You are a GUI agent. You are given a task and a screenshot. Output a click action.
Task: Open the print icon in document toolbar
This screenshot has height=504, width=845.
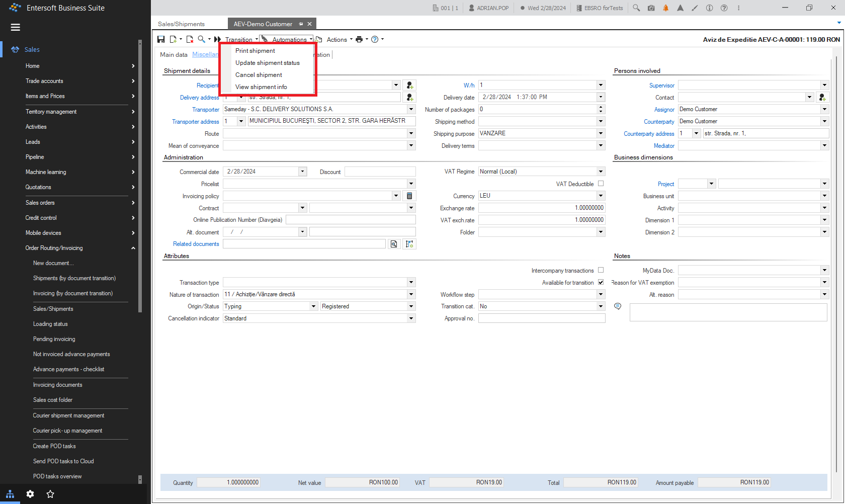359,39
